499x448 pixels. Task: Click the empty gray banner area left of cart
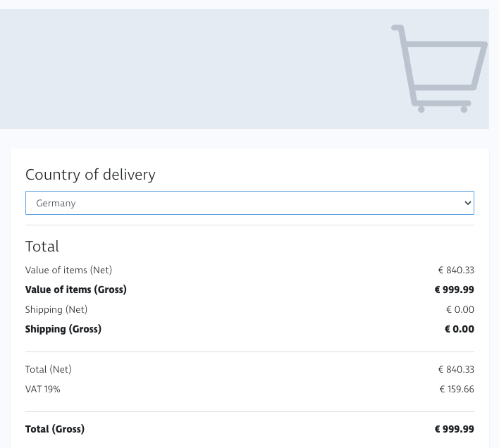pos(190,69)
